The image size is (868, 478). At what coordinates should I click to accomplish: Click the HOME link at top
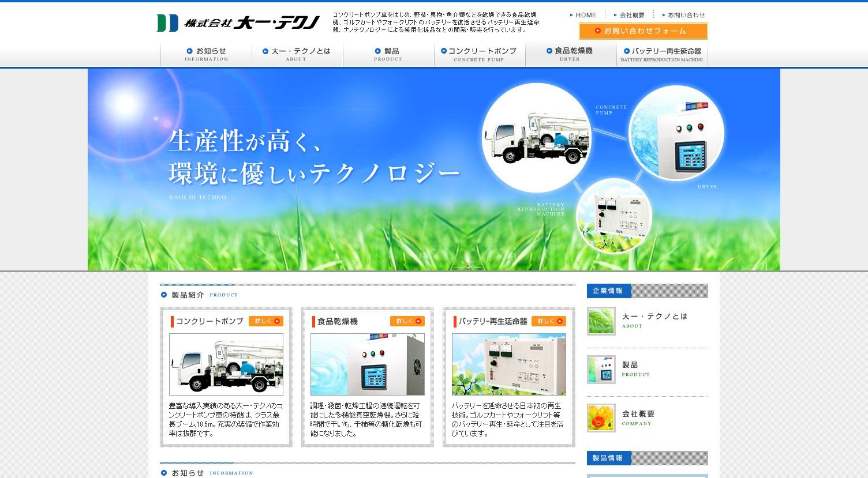tap(585, 15)
